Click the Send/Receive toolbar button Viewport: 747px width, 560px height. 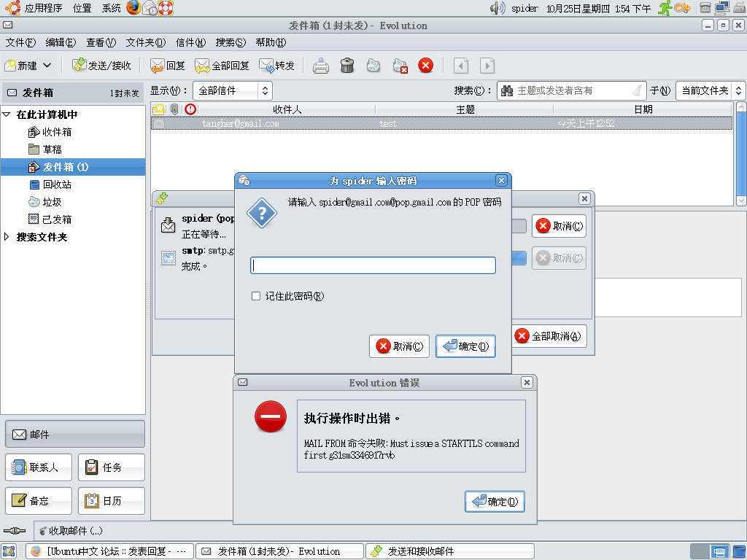pyautogui.click(x=101, y=65)
